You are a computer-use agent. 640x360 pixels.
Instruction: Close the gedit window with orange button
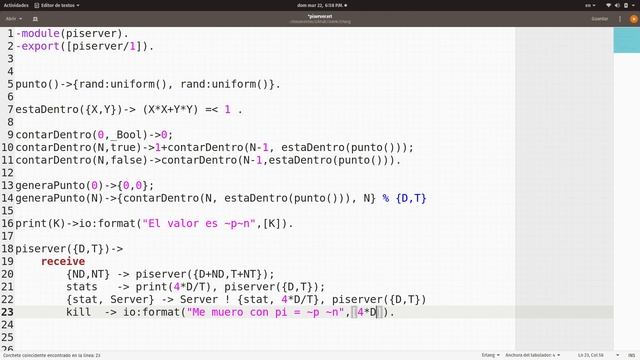(633, 19)
